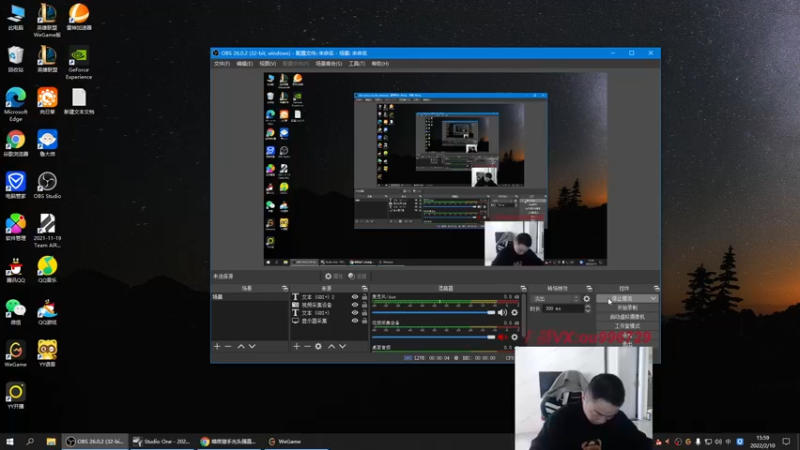Open settings gear for the video capture audio channel

click(514, 337)
